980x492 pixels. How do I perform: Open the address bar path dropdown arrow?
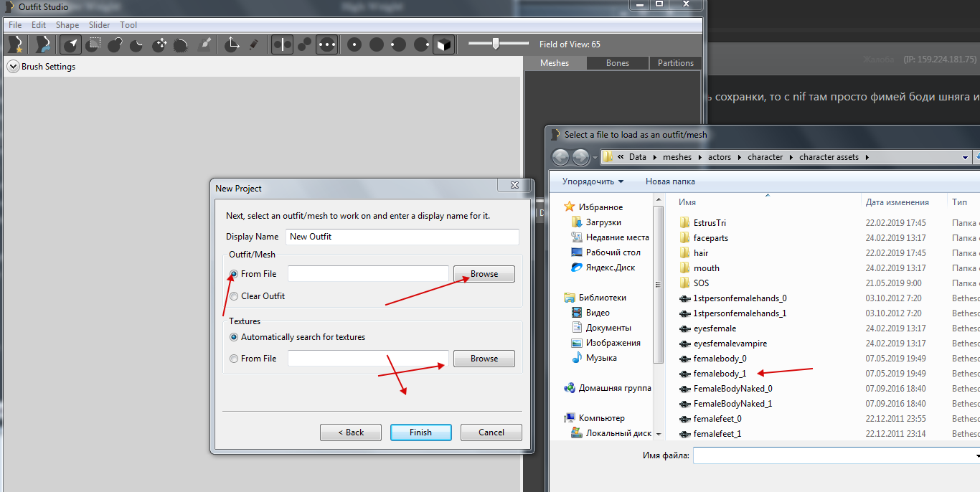965,157
